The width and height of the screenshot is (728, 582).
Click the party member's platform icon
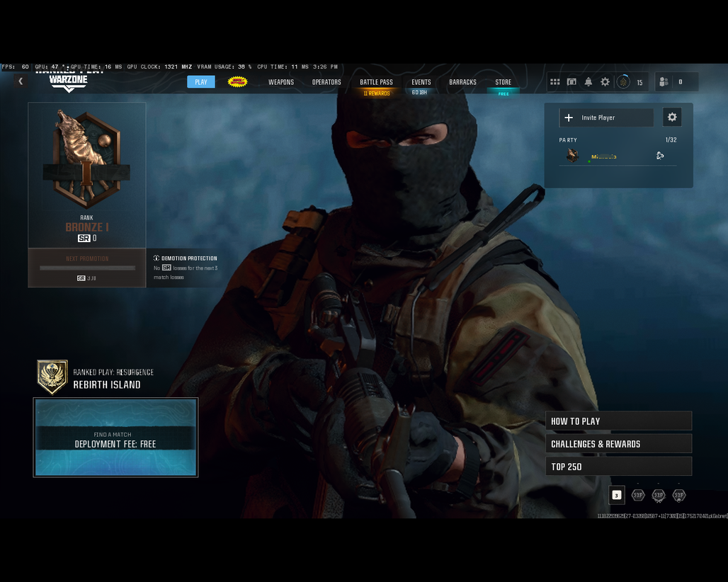[x=660, y=156]
